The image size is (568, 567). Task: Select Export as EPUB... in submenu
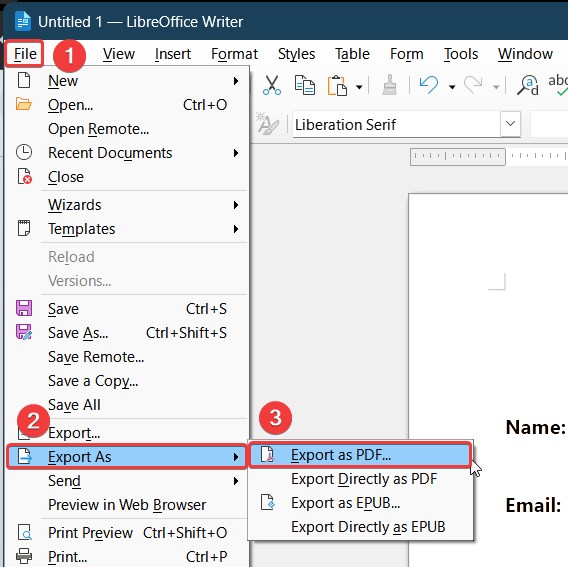360,503
